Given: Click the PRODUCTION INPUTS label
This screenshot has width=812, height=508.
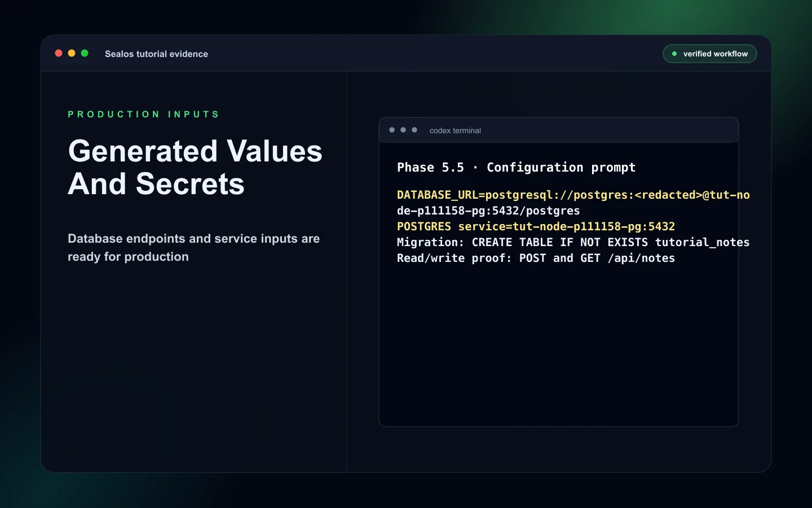Looking at the screenshot, I should point(143,114).
